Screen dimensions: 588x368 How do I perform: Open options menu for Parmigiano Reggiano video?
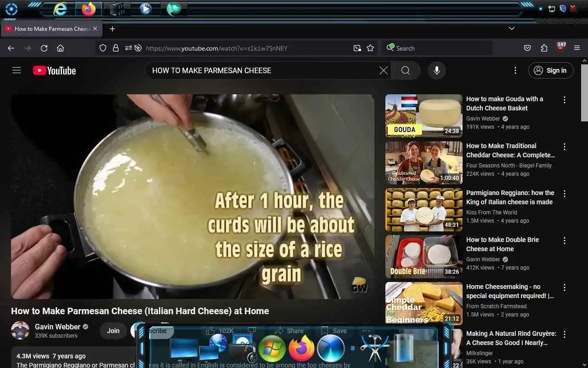tap(565, 194)
